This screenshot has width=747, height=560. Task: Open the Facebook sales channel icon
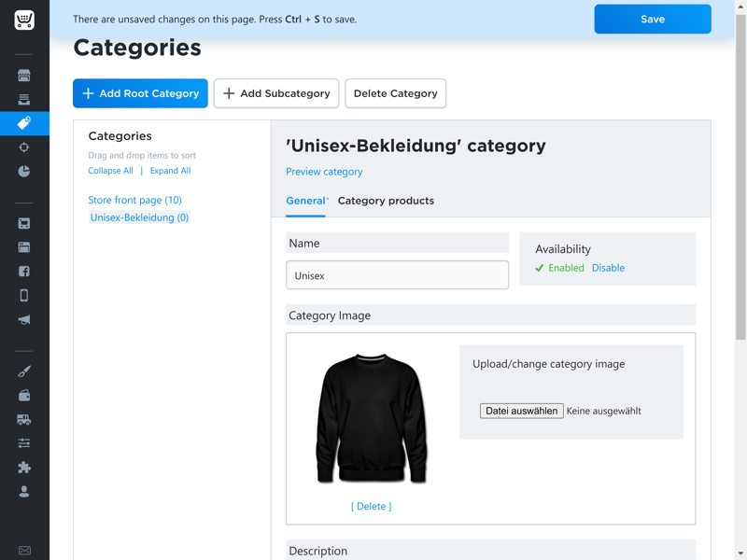click(x=24, y=272)
